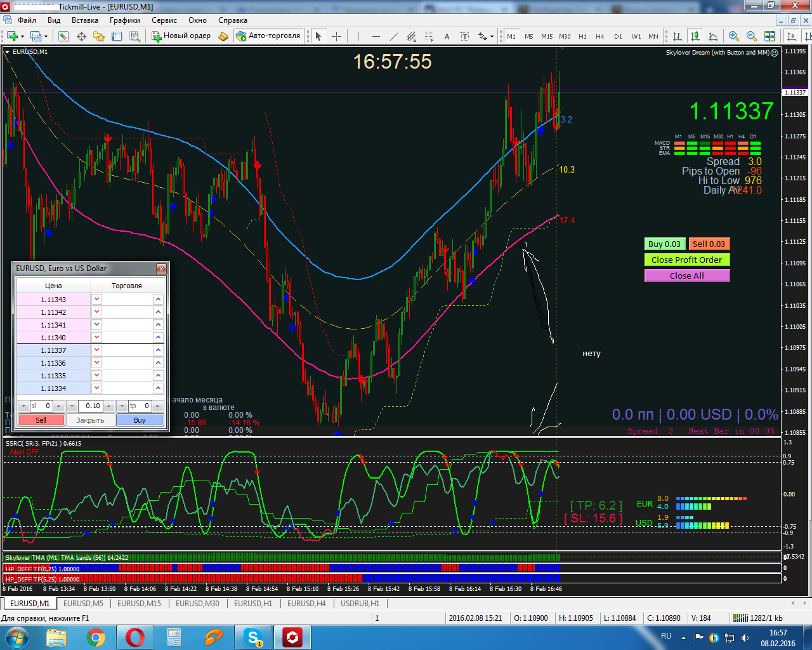812x650 pixels.
Task: Expand dropdown beside price 1.11343
Action: [96, 299]
